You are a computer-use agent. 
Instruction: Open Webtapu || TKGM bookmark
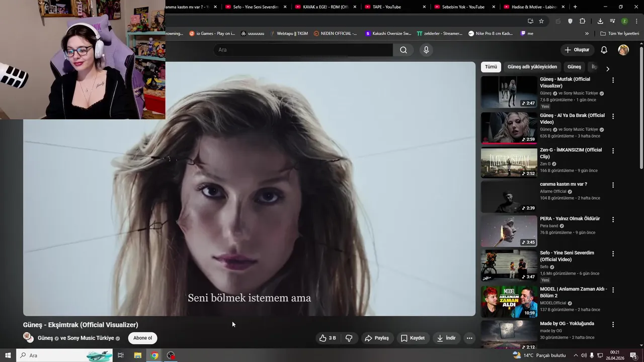pos(289,34)
